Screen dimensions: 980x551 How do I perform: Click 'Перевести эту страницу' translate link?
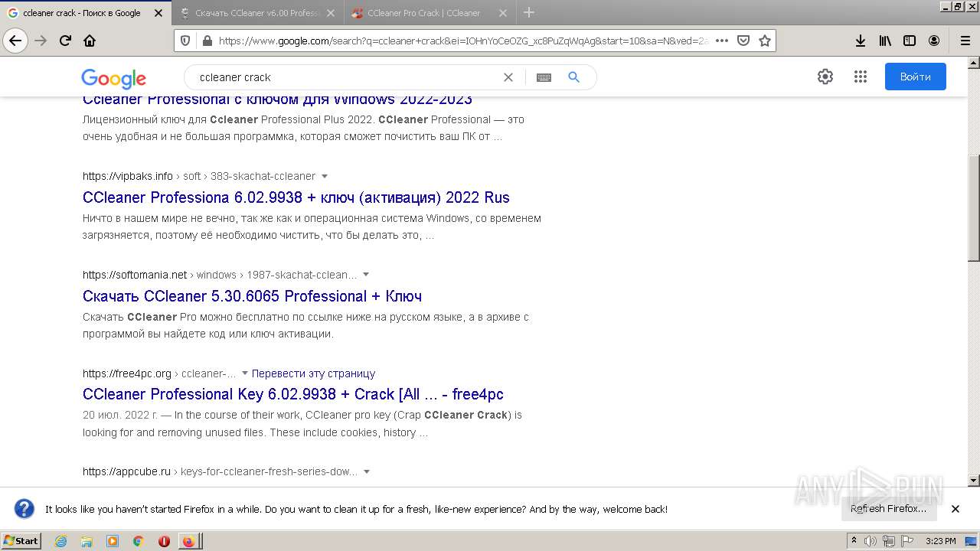click(313, 373)
